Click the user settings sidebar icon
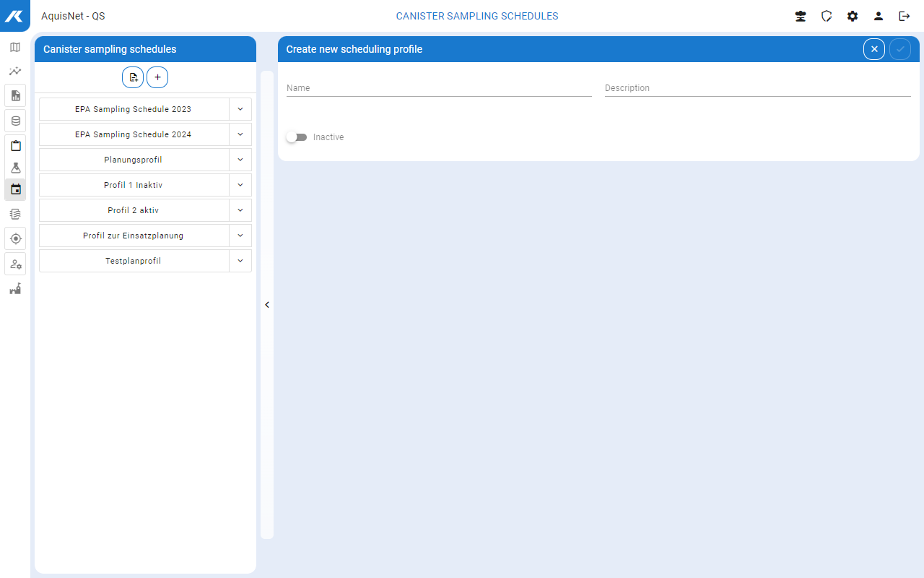This screenshot has height=578, width=924. 15,264
